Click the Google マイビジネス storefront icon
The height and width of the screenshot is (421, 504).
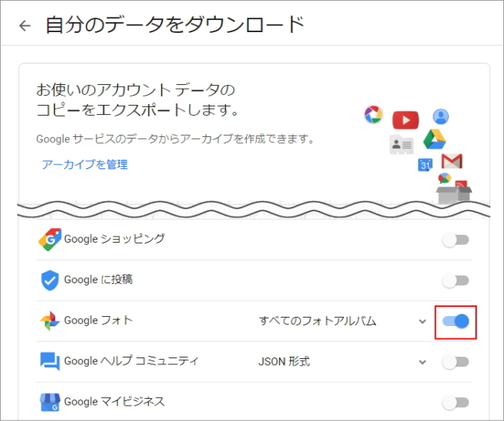50,402
